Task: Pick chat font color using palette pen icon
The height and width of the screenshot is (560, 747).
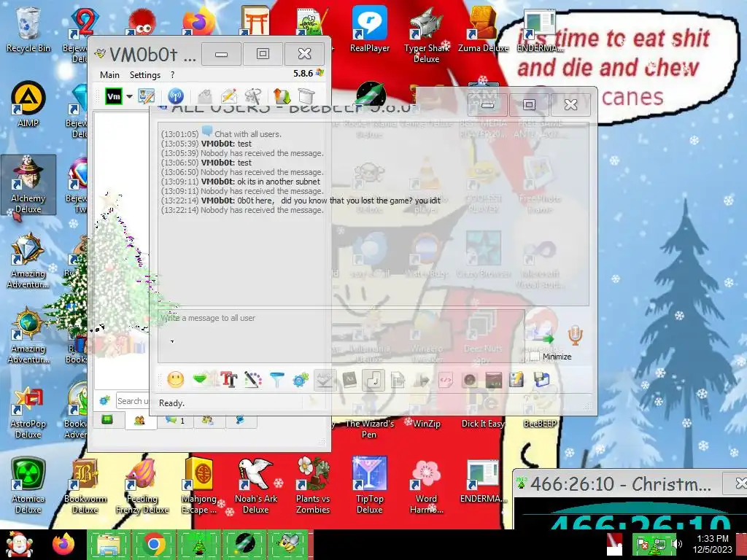Action: click(252, 379)
